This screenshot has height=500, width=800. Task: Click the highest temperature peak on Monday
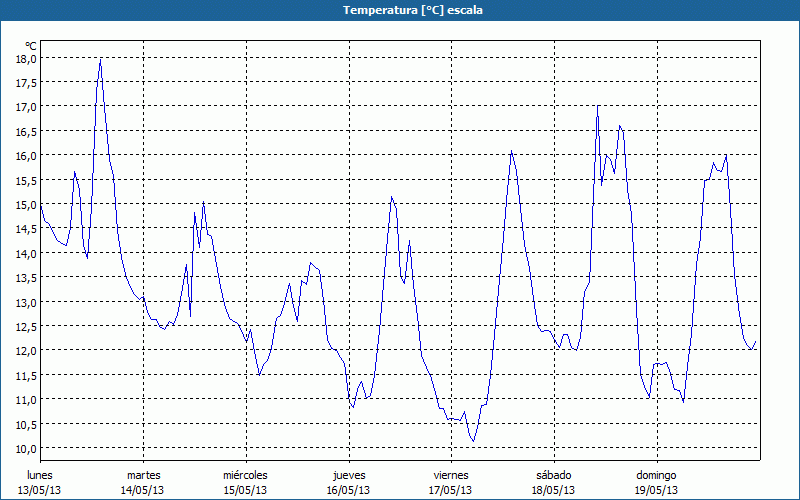pyautogui.click(x=100, y=60)
